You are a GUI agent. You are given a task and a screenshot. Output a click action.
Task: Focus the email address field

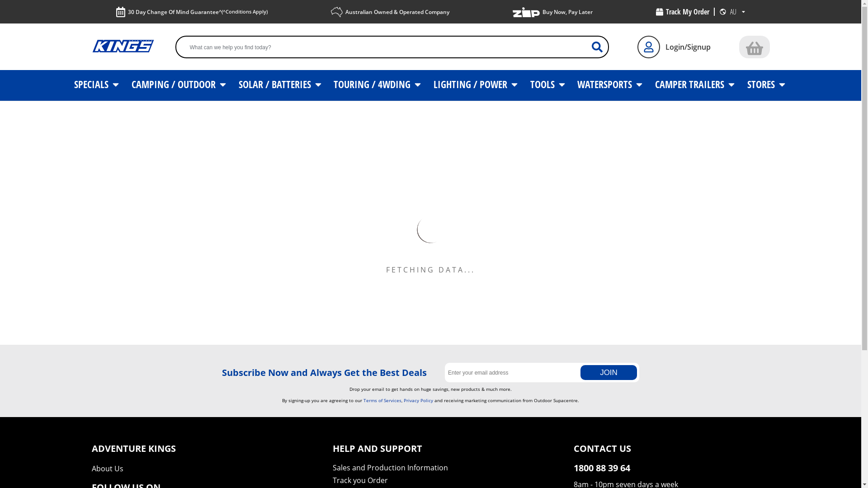512,373
